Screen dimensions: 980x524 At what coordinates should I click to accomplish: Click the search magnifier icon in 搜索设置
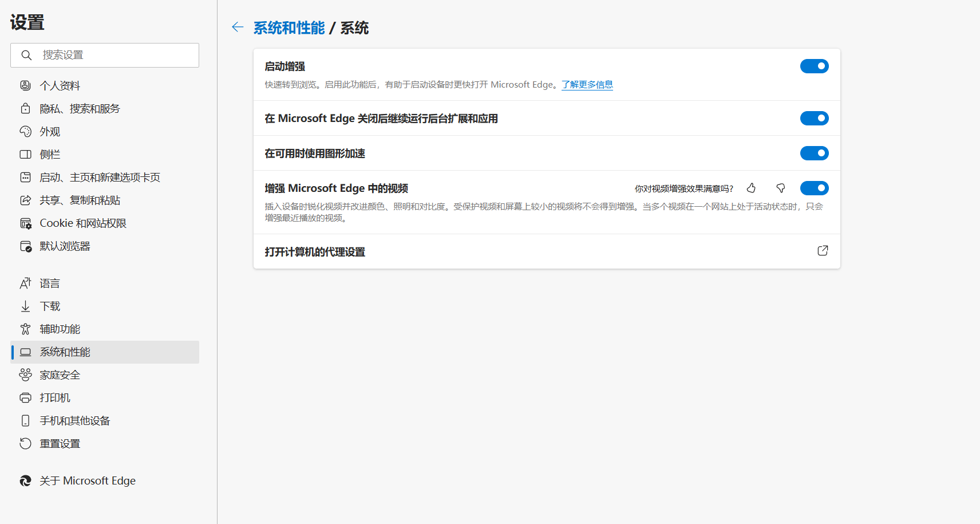tap(26, 55)
